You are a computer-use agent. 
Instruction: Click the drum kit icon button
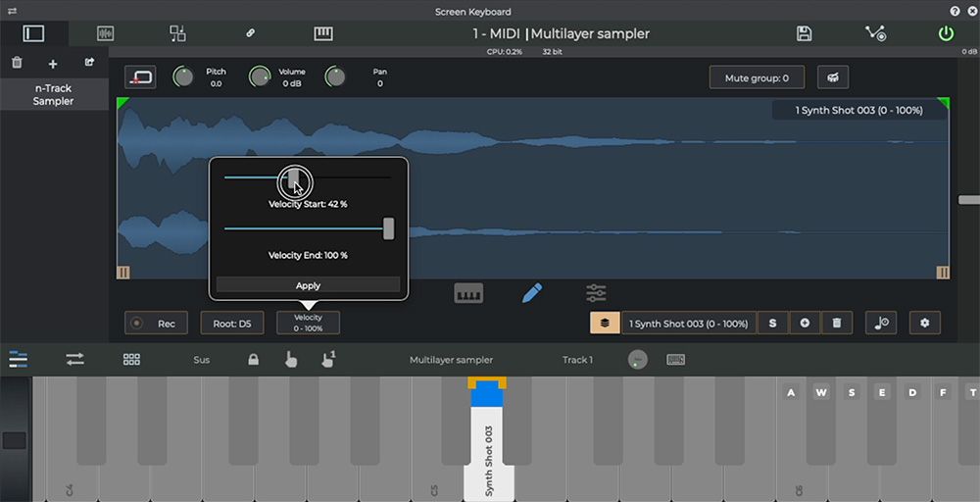(833, 77)
